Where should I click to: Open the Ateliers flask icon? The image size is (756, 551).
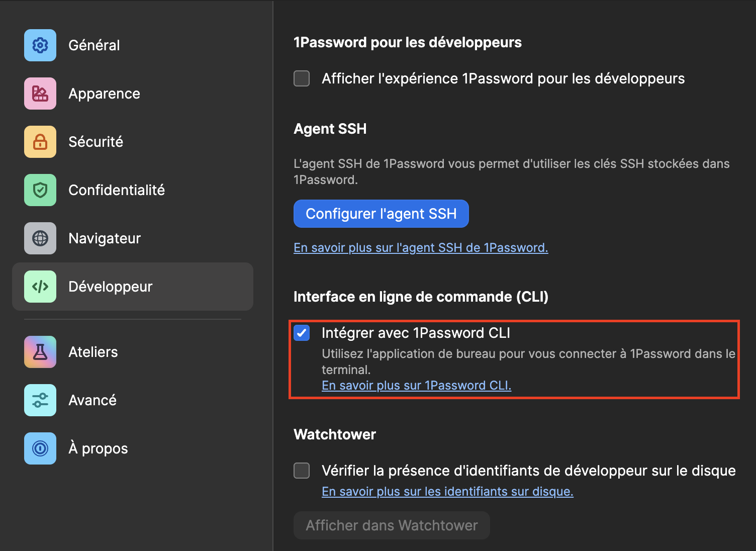coord(40,352)
